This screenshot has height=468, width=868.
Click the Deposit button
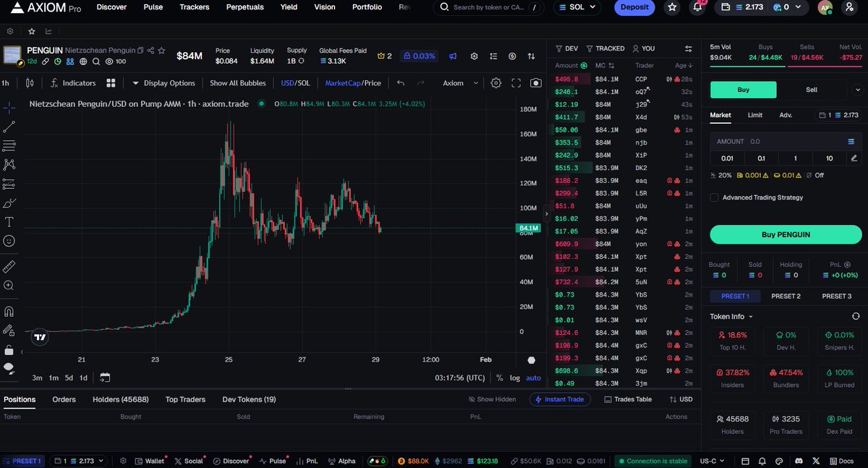(634, 7)
